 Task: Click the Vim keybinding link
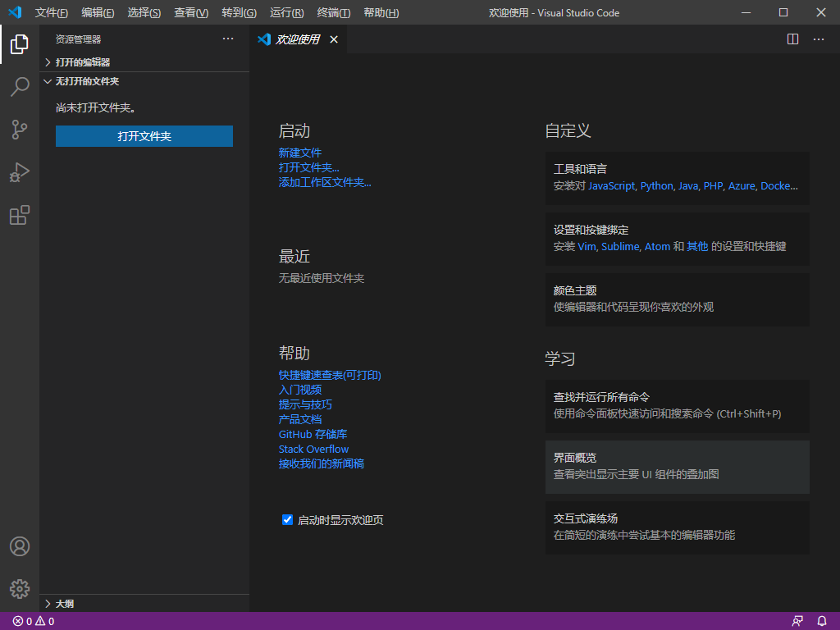tap(587, 246)
